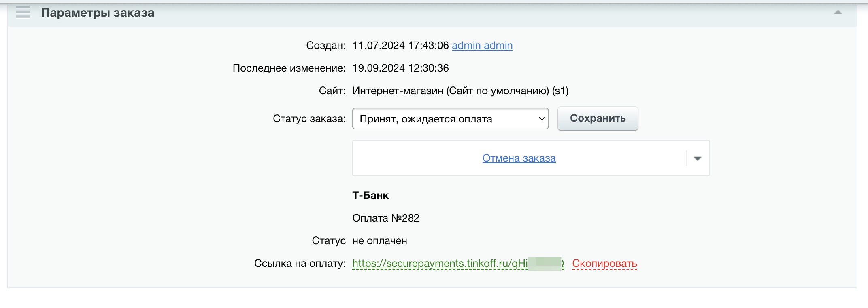Click the не оплачен payment status

click(379, 241)
